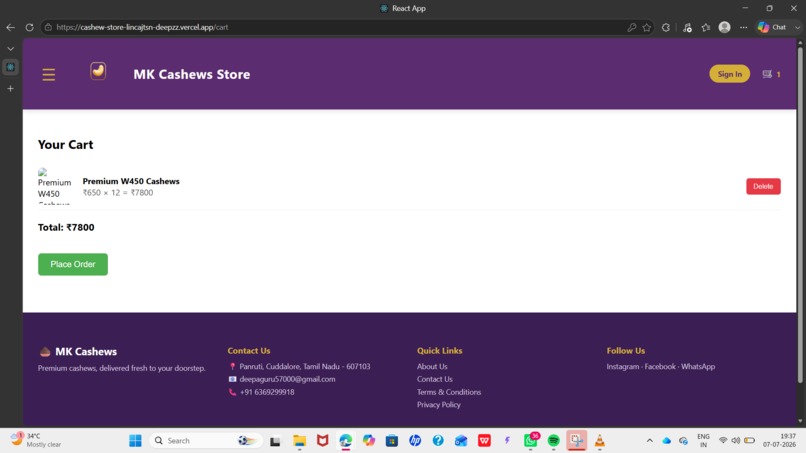Open the saved passwords key icon
Viewport: 806px width, 453px height.
pyautogui.click(x=632, y=27)
